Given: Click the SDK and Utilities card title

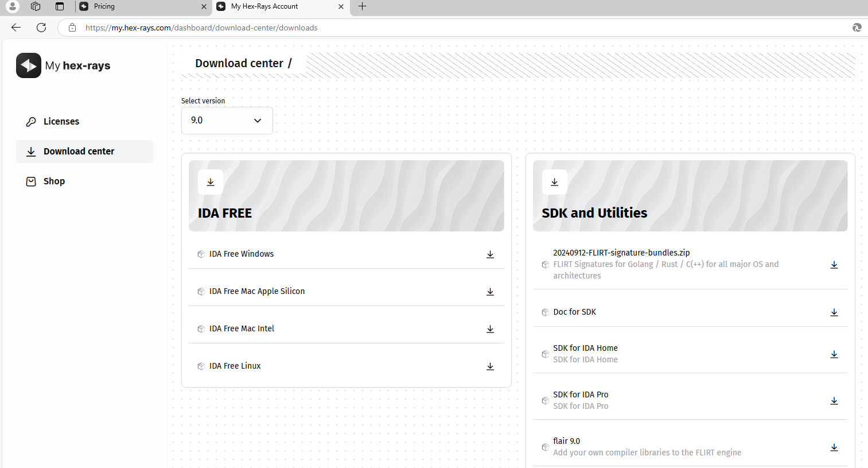Looking at the screenshot, I should pyautogui.click(x=594, y=213).
